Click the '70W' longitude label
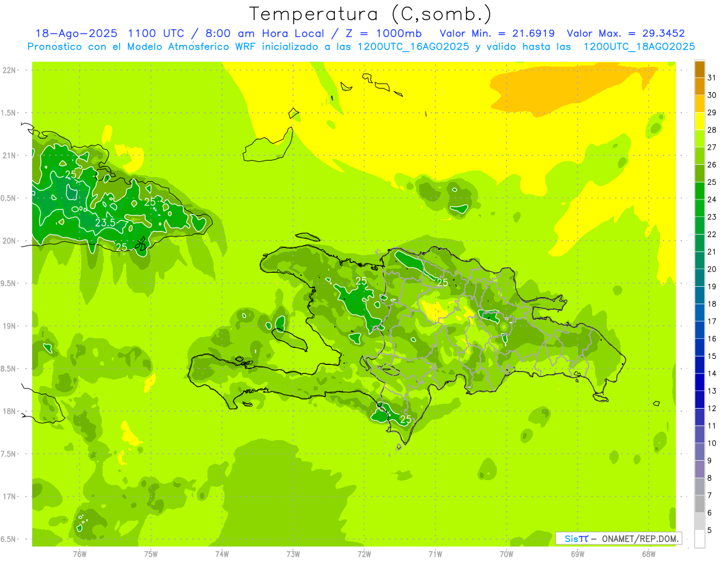 point(507,554)
